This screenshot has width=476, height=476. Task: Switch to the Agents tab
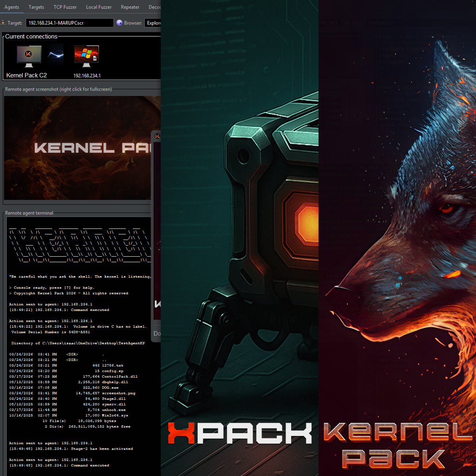point(12,7)
